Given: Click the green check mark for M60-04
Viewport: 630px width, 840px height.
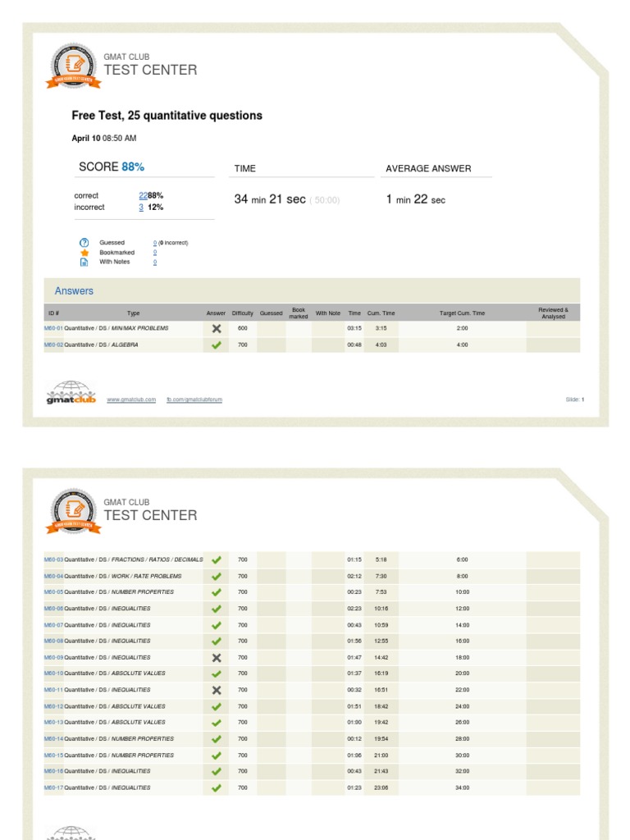Looking at the screenshot, I should point(217,577).
